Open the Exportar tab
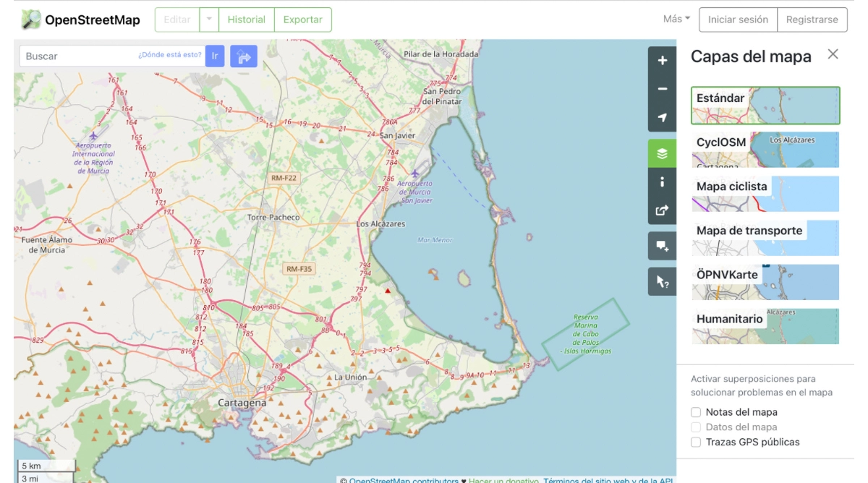Image resolution: width=868 pixels, height=483 pixels. [302, 20]
